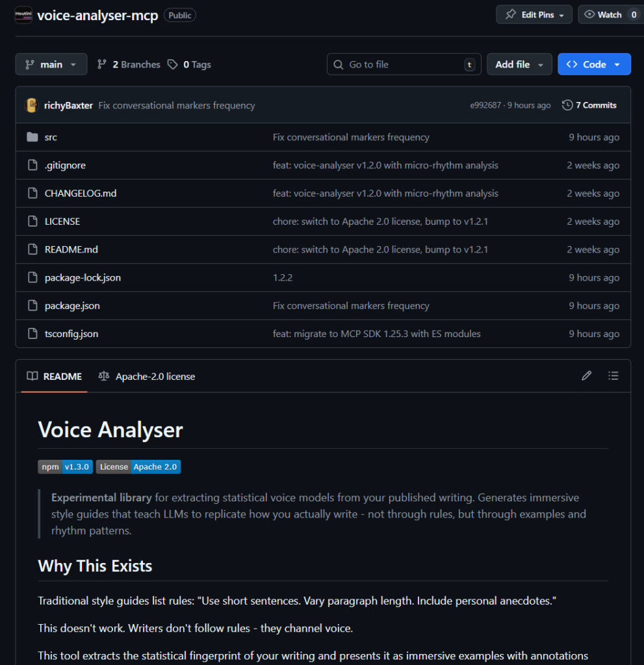Click the book icon beside README
Image resolution: width=644 pixels, height=665 pixels.
click(31, 376)
